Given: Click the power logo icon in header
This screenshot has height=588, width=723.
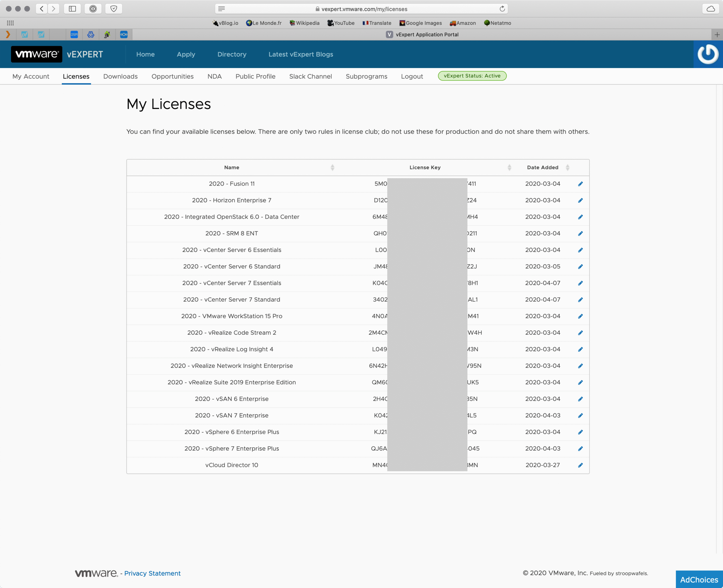Looking at the screenshot, I should tap(708, 54).
